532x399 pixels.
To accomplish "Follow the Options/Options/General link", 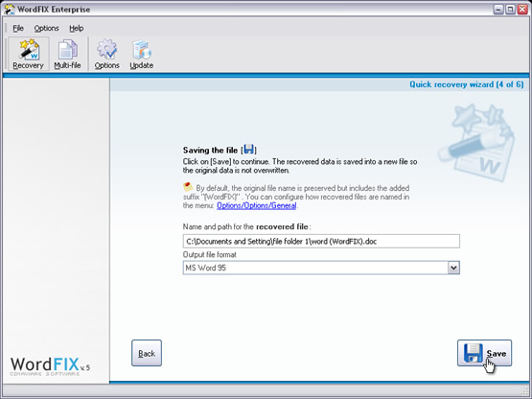I will (x=257, y=205).
